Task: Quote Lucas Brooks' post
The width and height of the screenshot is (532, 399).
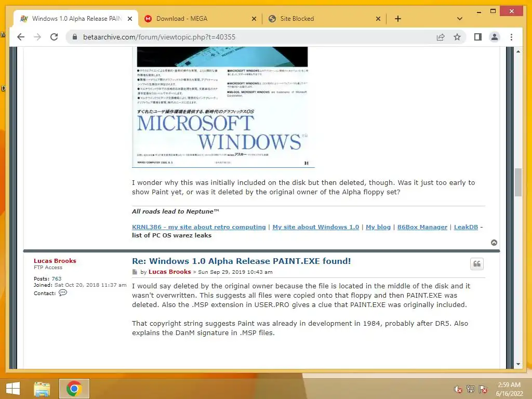Action: (477, 264)
